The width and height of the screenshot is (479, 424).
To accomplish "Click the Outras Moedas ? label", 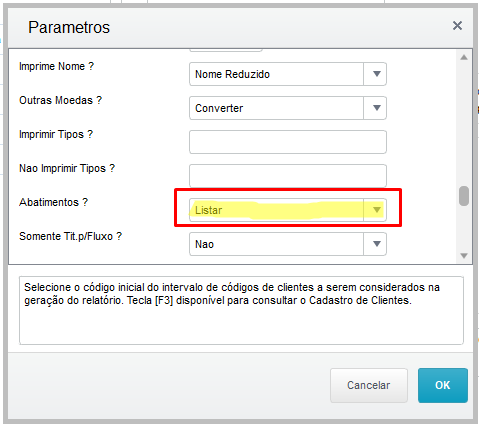I will [x=60, y=100].
